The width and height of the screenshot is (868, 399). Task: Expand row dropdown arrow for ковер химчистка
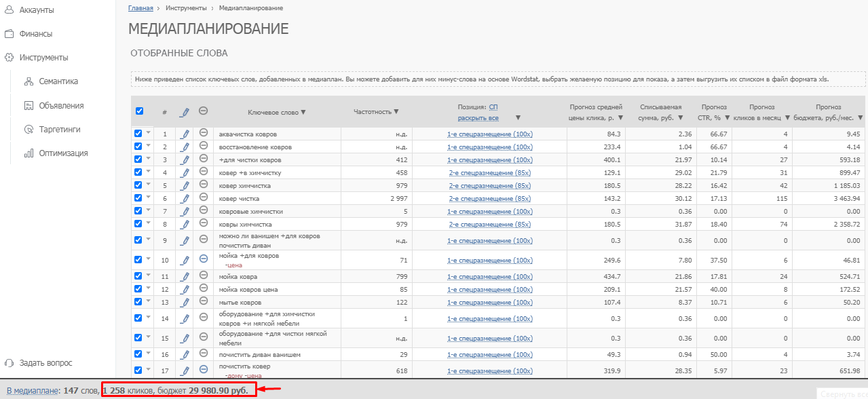coord(149,185)
